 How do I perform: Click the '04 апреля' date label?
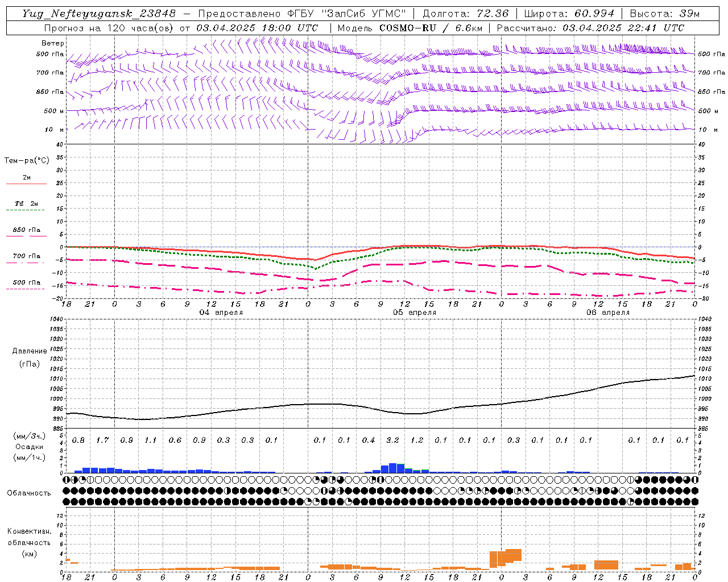point(221,313)
